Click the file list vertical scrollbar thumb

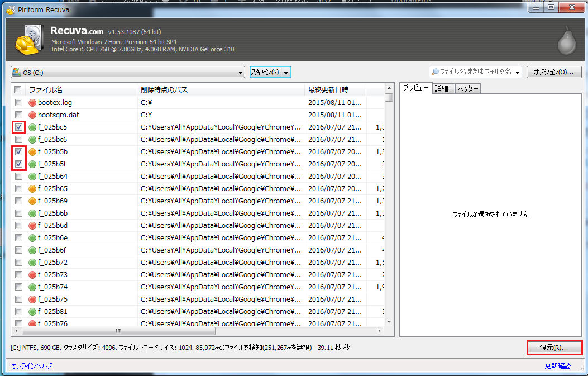pyautogui.click(x=389, y=98)
